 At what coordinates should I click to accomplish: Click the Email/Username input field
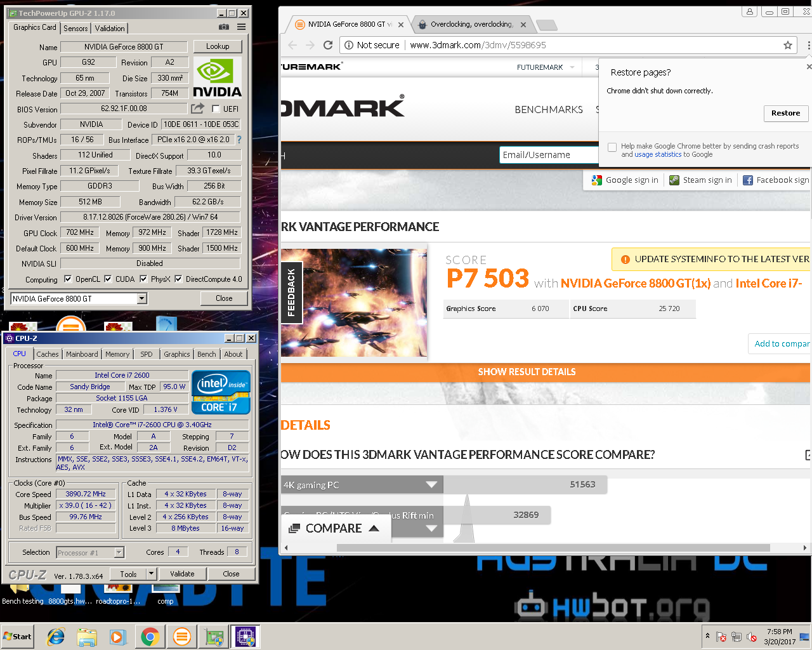pyautogui.click(x=549, y=155)
